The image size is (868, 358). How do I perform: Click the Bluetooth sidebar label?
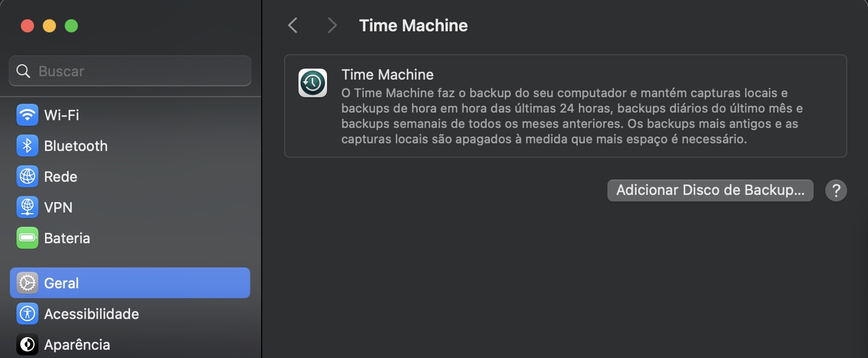[76, 146]
